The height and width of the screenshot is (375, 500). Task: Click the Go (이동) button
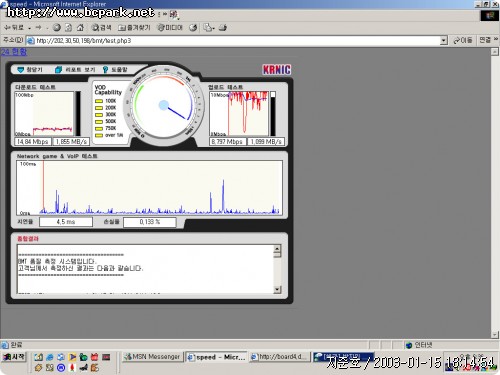click(x=463, y=40)
